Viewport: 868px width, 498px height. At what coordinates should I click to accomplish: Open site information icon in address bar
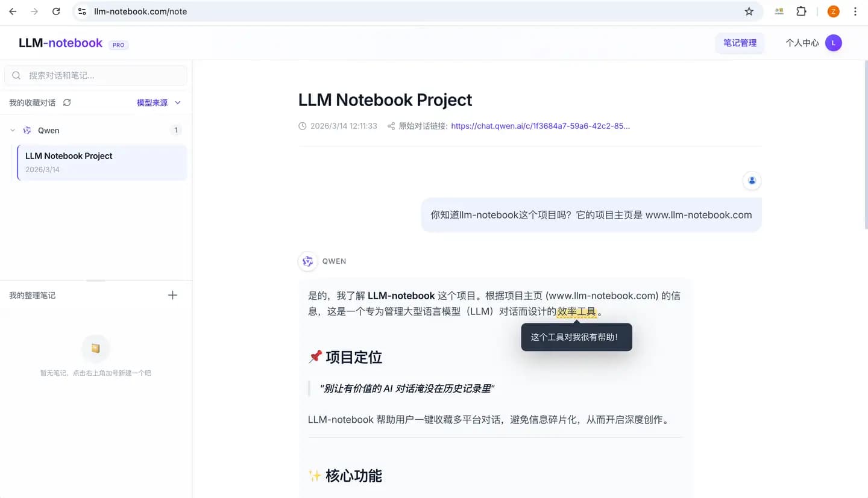(x=83, y=11)
